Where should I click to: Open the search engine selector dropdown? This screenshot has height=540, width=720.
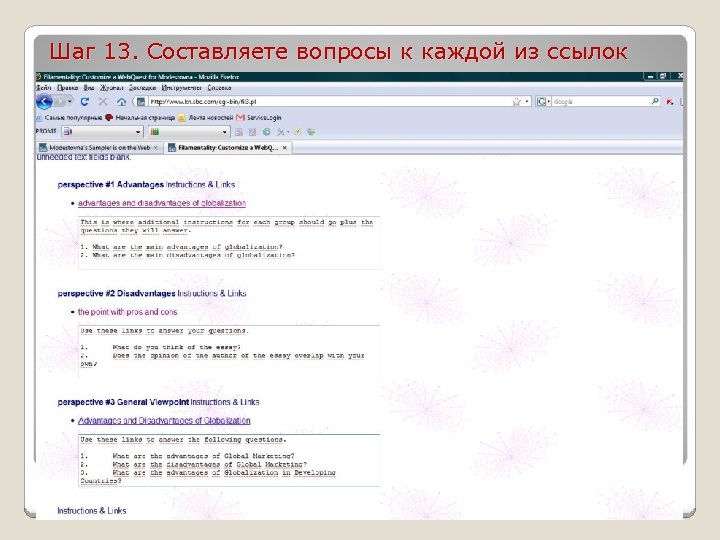tap(543, 101)
